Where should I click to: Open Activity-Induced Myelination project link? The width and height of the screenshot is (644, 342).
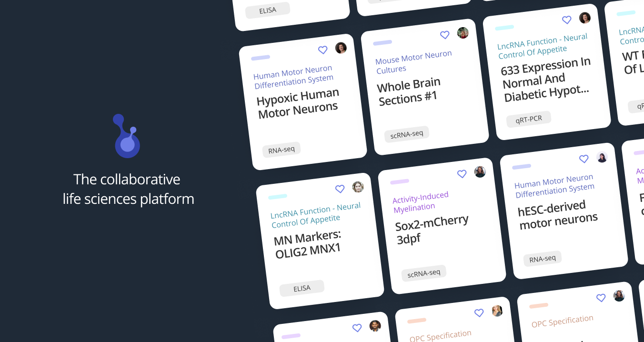(421, 201)
